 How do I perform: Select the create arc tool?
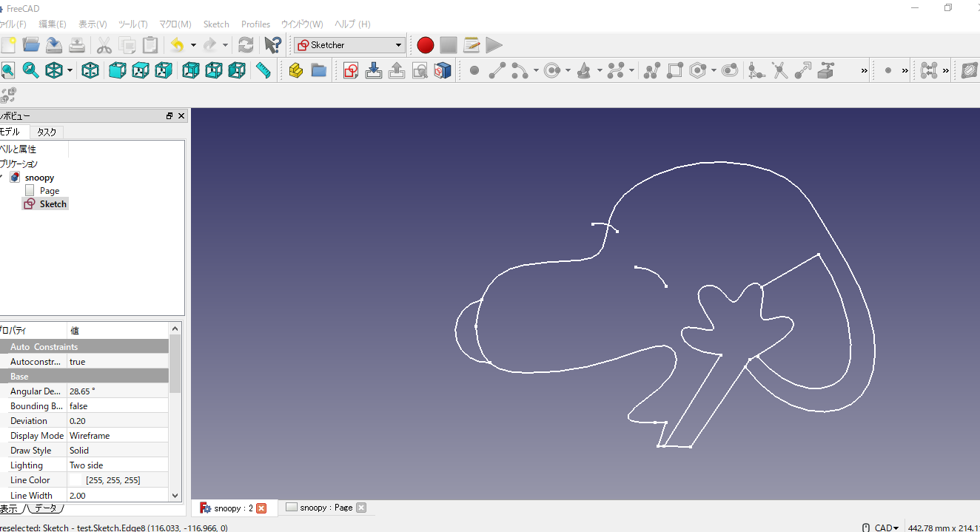click(520, 70)
